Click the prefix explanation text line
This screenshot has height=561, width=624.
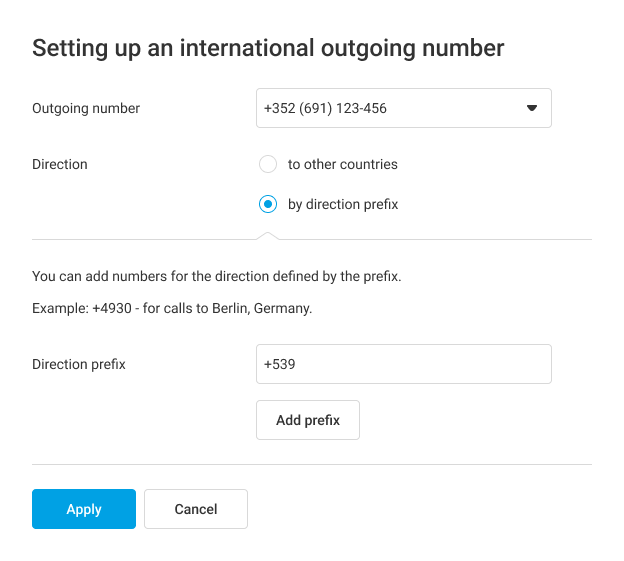point(216,276)
